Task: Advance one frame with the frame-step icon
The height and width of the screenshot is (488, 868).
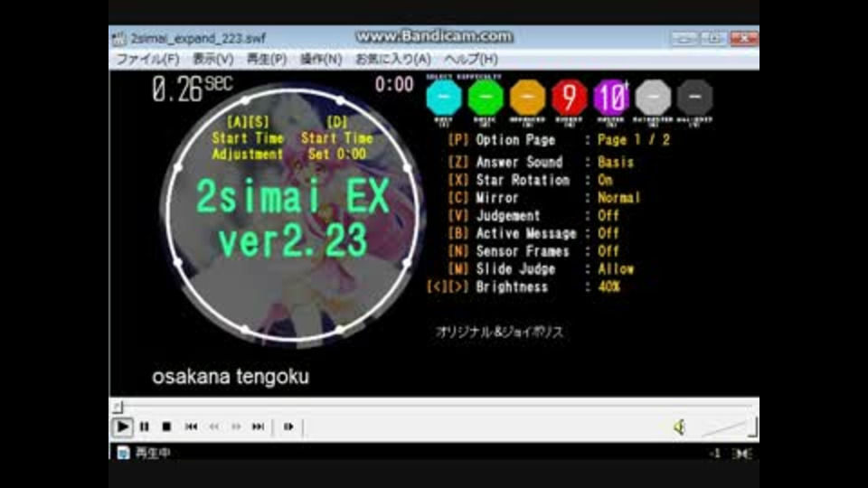Action: click(288, 427)
